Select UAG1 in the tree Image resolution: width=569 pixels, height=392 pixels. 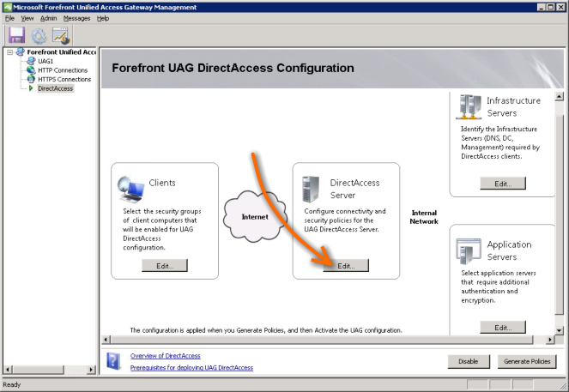pyautogui.click(x=45, y=61)
